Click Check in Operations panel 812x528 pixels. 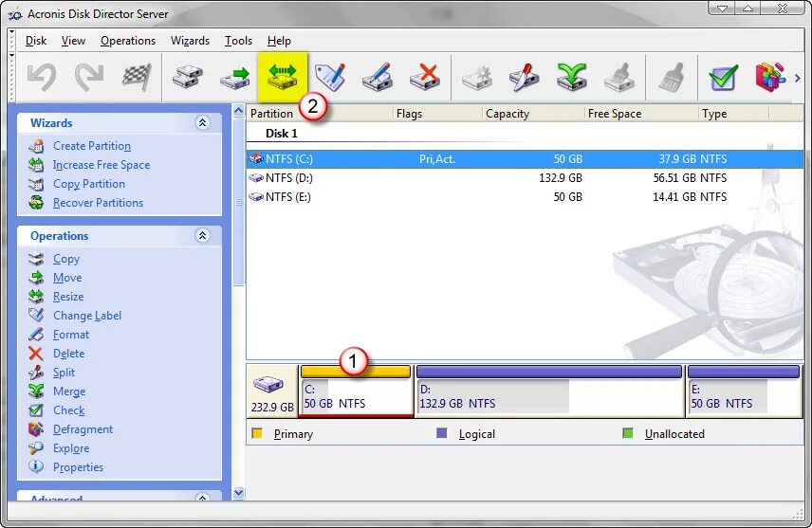tap(68, 410)
